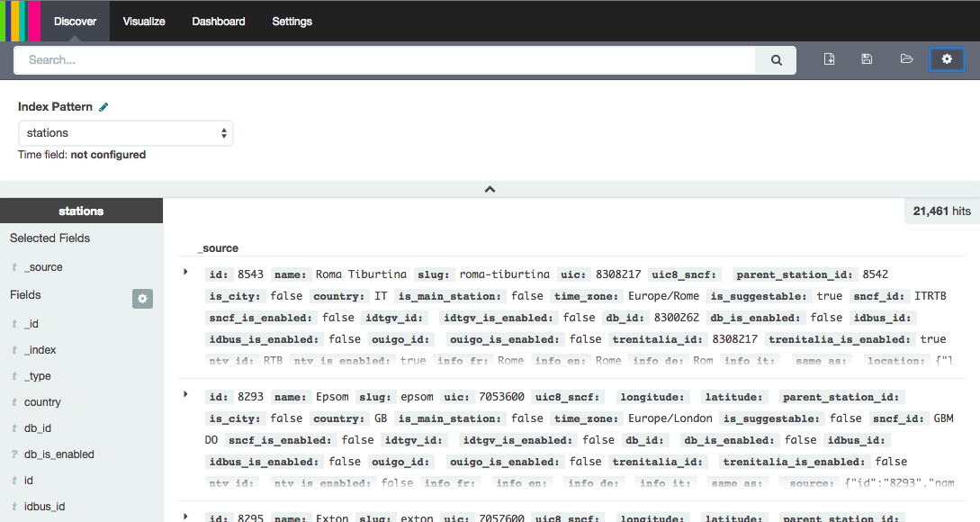Click the stations sidebar header

click(x=81, y=211)
